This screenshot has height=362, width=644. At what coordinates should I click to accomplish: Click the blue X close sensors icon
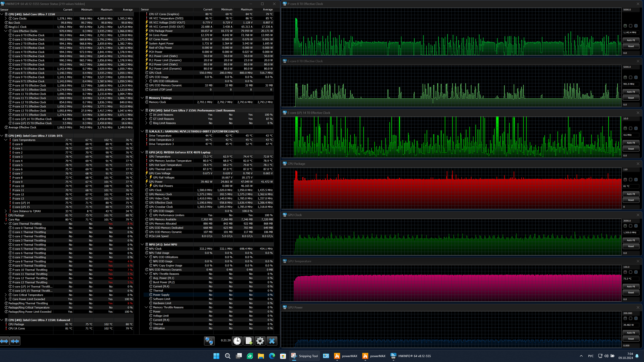pyautogui.click(x=272, y=341)
